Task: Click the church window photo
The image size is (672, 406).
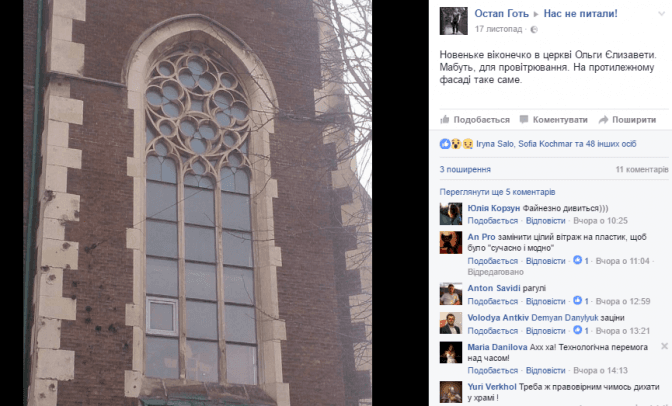Action: pos(198,203)
